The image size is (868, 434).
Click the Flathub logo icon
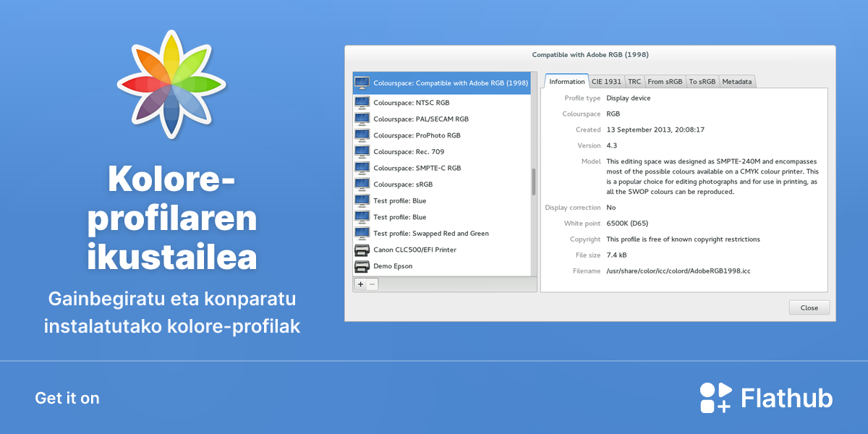click(x=716, y=398)
